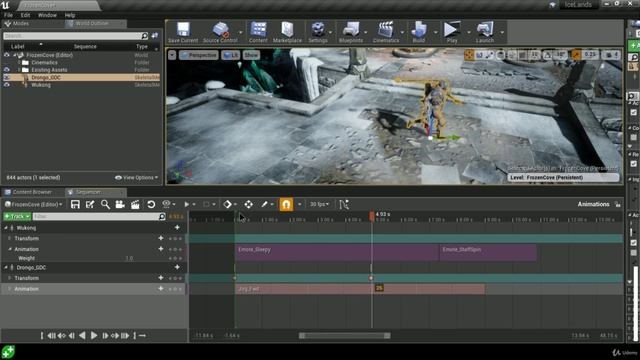This screenshot has height=360, width=640.
Task: Click viewport Perspective button
Action: tap(199, 55)
